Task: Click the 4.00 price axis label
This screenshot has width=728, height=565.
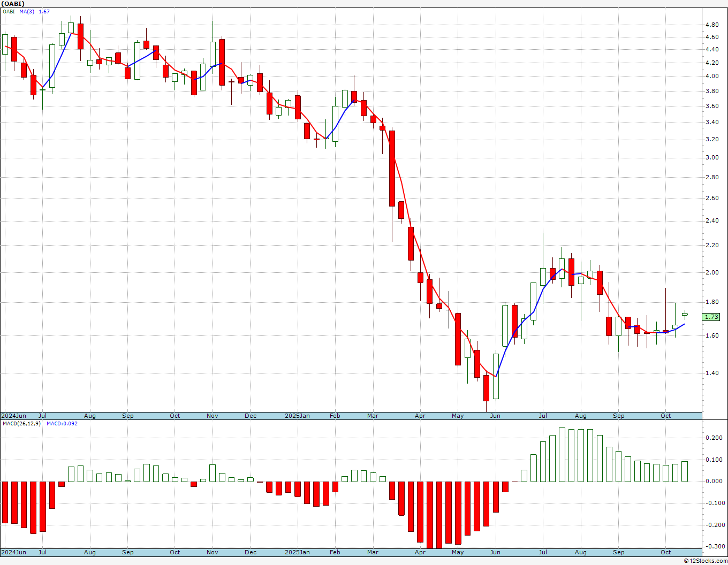Action: tap(712, 76)
